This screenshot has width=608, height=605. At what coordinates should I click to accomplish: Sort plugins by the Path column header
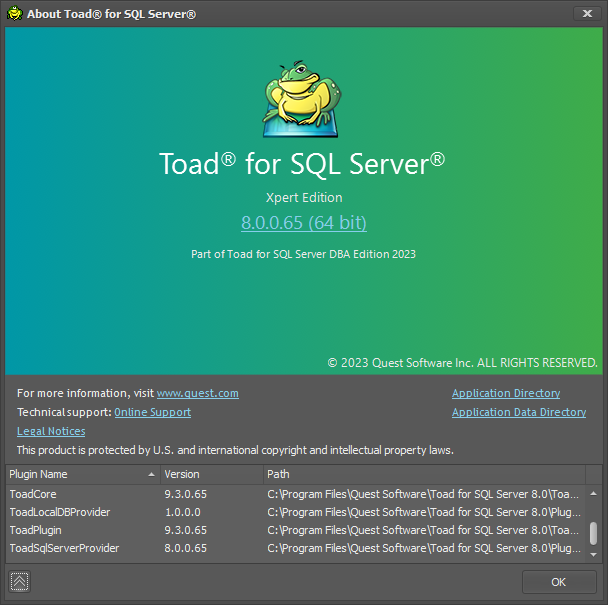tap(424, 474)
